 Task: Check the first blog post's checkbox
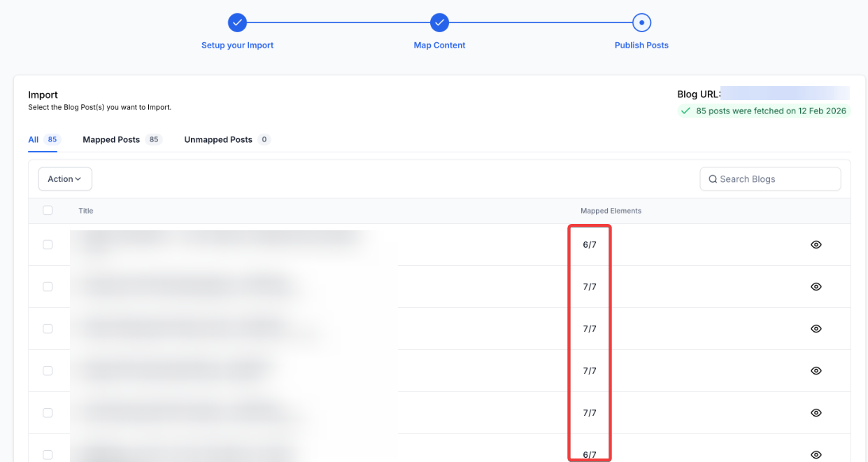(x=48, y=245)
